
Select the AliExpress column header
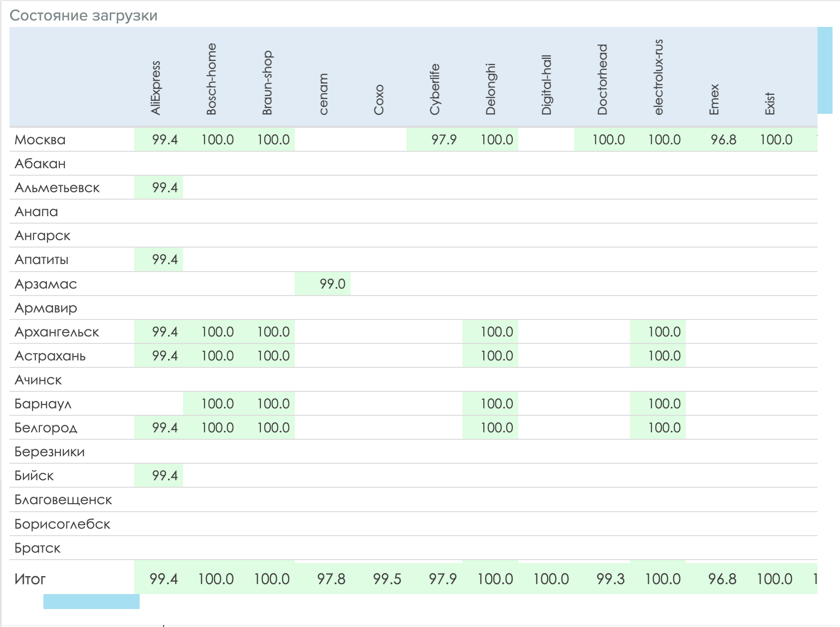tap(156, 88)
